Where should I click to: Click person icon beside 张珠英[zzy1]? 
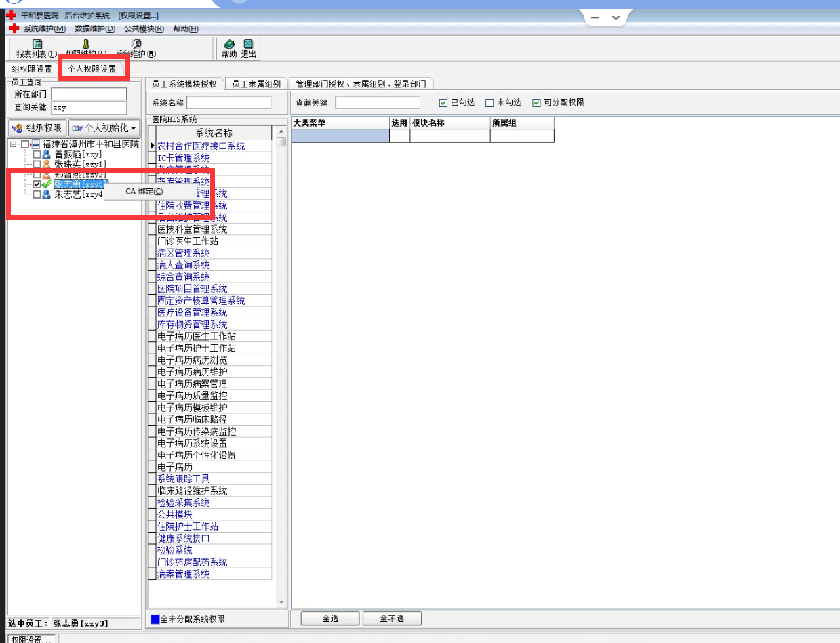click(x=46, y=164)
